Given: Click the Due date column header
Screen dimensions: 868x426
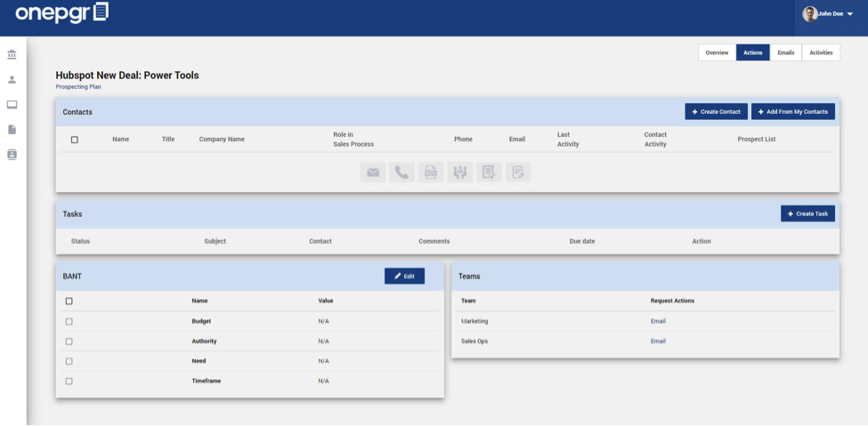Looking at the screenshot, I should [582, 242].
